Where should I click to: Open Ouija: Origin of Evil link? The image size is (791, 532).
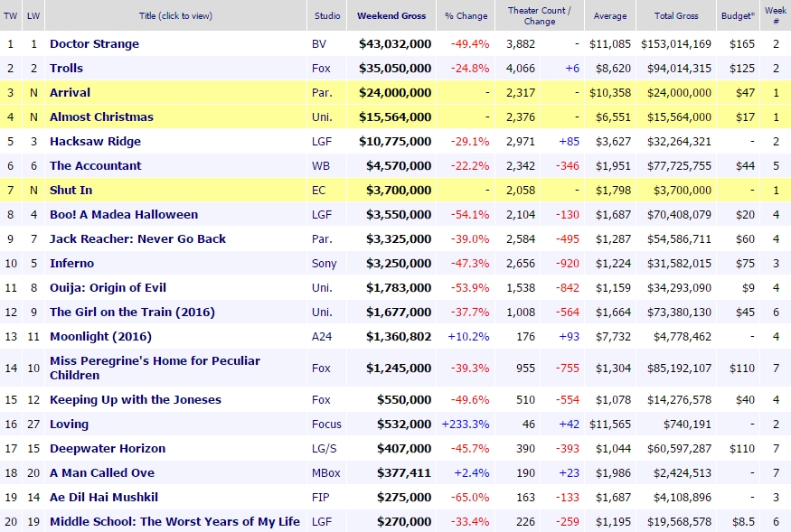tap(108, 288)
